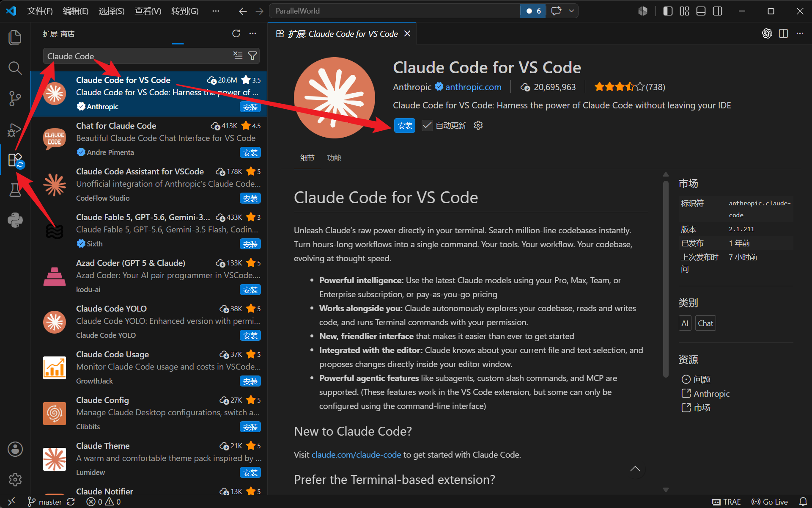
Task: Refresh the extensions marketplace list
Action: (x=236, y=33)
